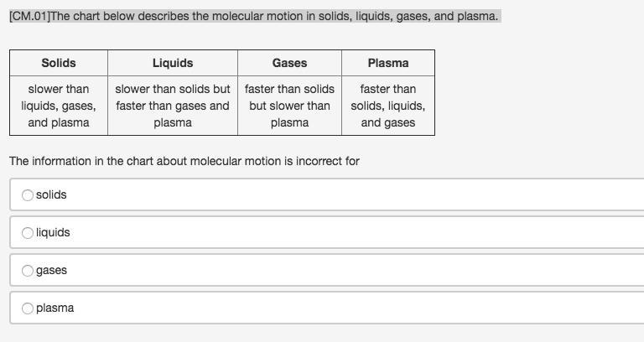The height and width of the screenshot is (342, 644).
Task: Click the "Liquids" table column header
Action: (x=173, y=63)
